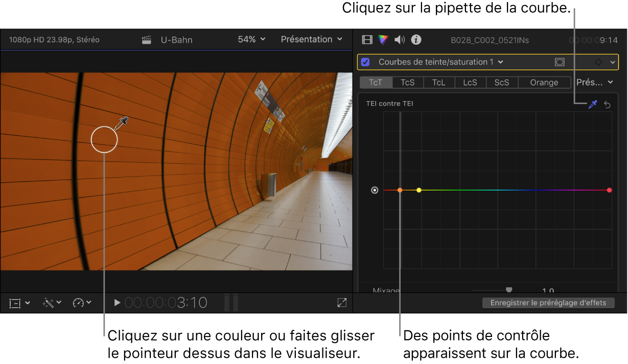Viewport: 628px width, 364px height.
Task: Expand the viewer to fullscreen
Action: (341, 303)
